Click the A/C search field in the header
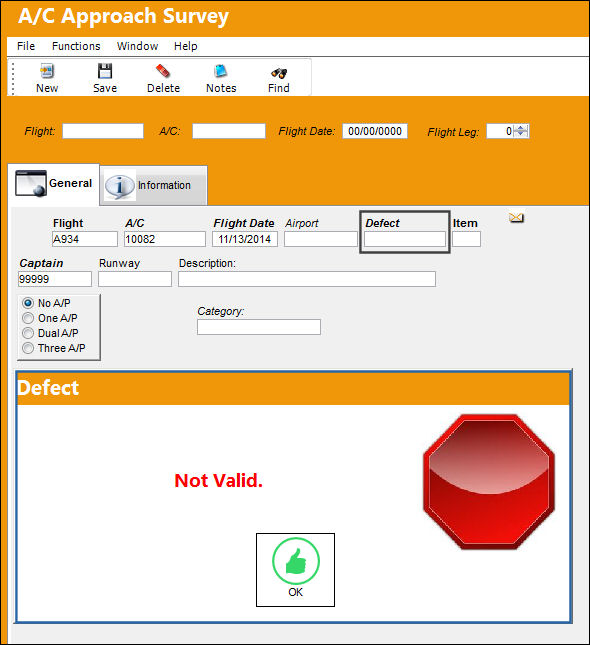The width and height of the screenshot is (590, 645). [229, 131]
